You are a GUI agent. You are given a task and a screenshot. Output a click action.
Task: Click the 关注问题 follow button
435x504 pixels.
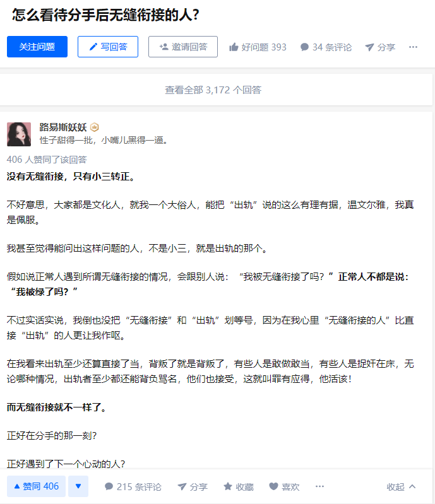coord(37,47)
